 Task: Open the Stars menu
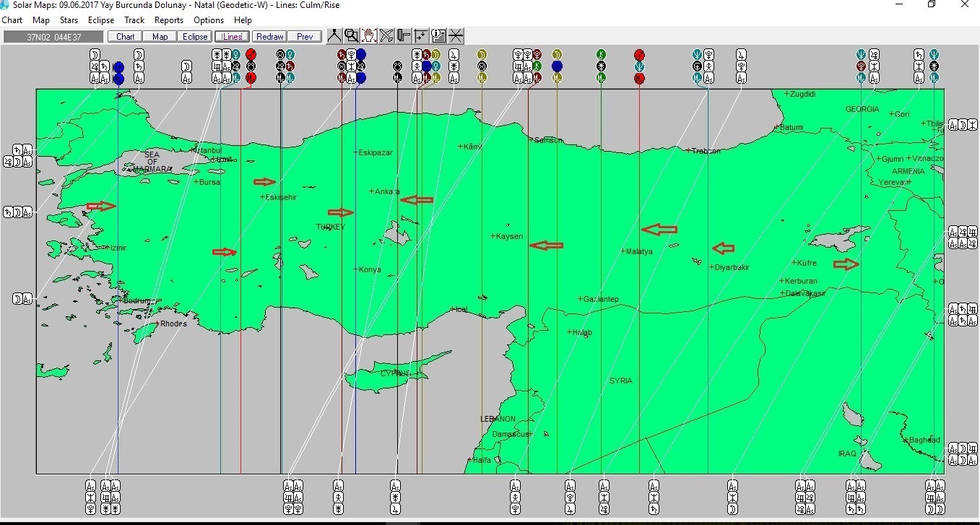coord(69,20)
